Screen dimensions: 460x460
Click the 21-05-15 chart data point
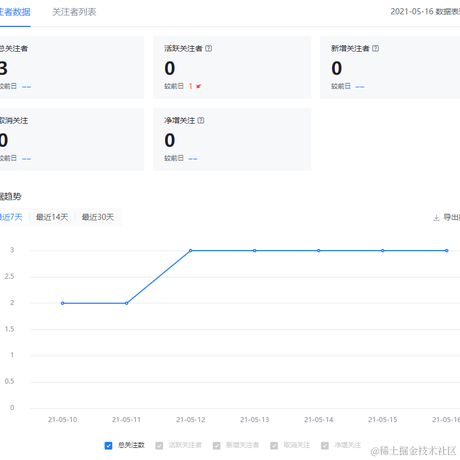(x=383, y=251)
